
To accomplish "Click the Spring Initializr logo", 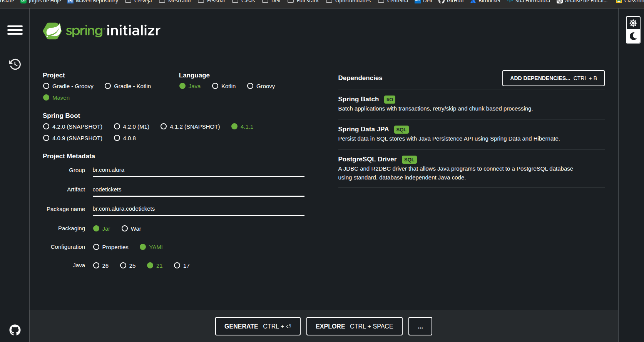I will pyautogui.click(x=102, y=31).
